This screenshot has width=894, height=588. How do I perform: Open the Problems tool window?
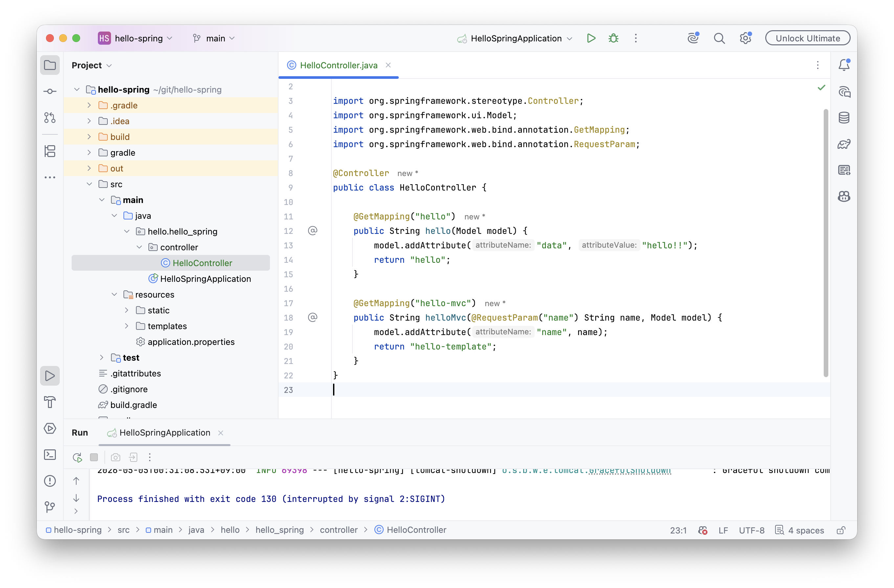(50, 481)
